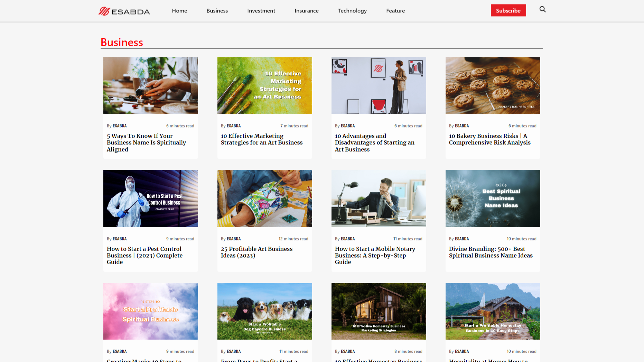Image resolution: width=644 pixels, height=362 pixels.
Task: Click '5 Ways To Know If Your Business Name' title
Action: (146, 143)
